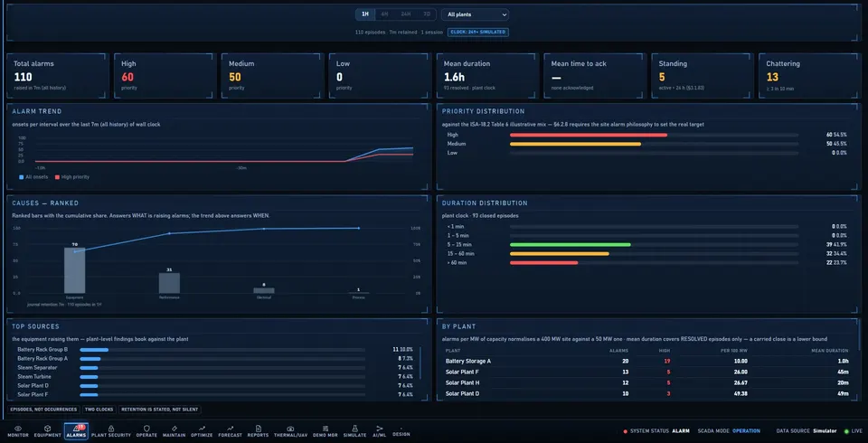Click the PER 100 MW column header
Screen dimensions: 868x443
[x=736, y=351]
